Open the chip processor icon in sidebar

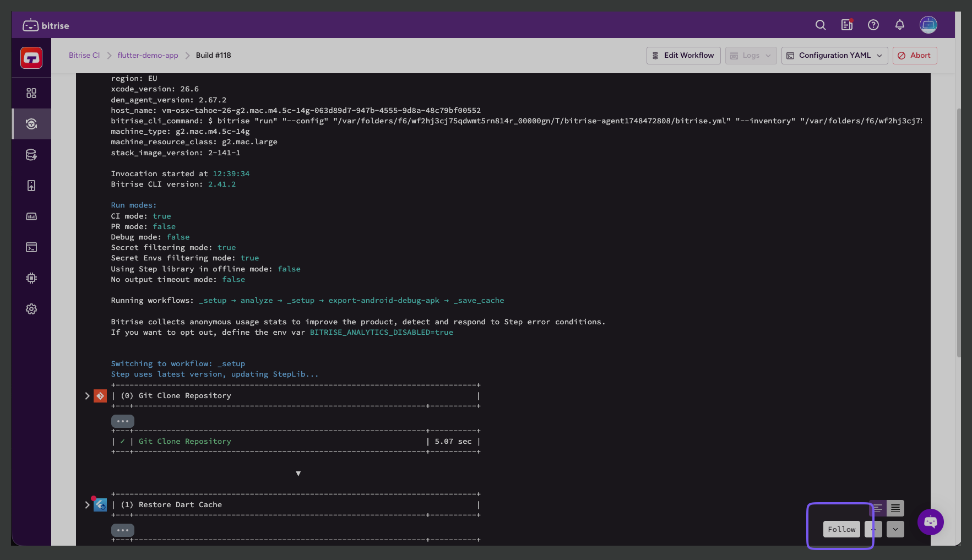pos(31,278)
